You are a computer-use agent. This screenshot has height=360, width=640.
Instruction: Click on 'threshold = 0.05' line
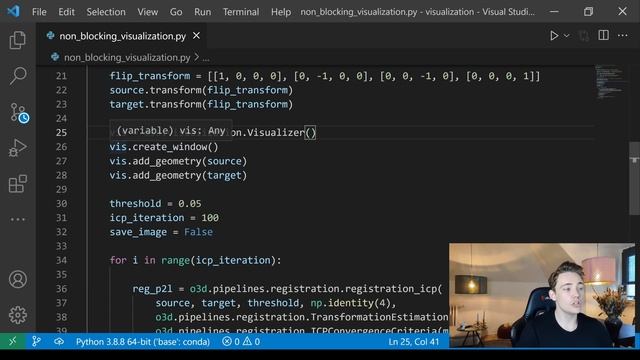155,204
